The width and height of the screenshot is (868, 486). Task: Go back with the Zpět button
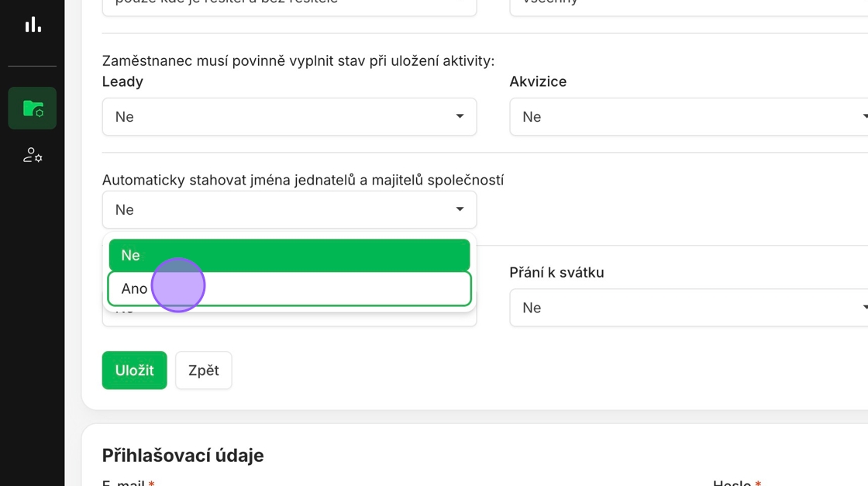click(203, 371)
